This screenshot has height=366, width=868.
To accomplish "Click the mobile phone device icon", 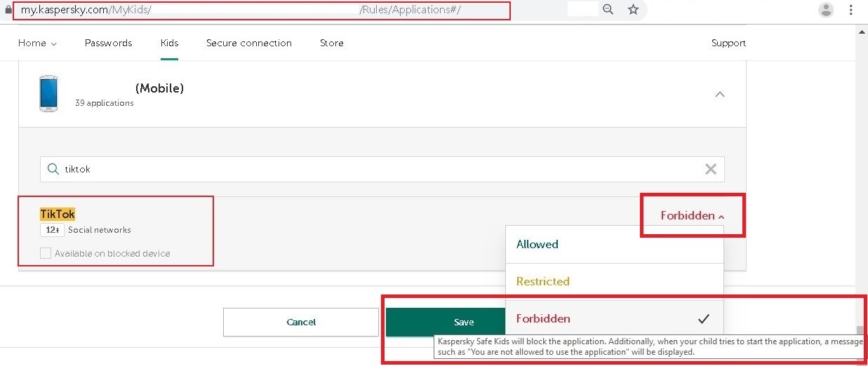I will (49, 94).
